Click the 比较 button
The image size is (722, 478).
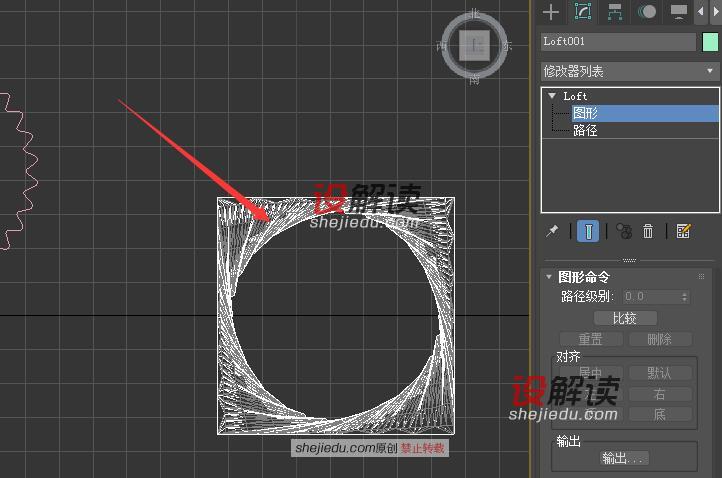(x=624, y=318)
